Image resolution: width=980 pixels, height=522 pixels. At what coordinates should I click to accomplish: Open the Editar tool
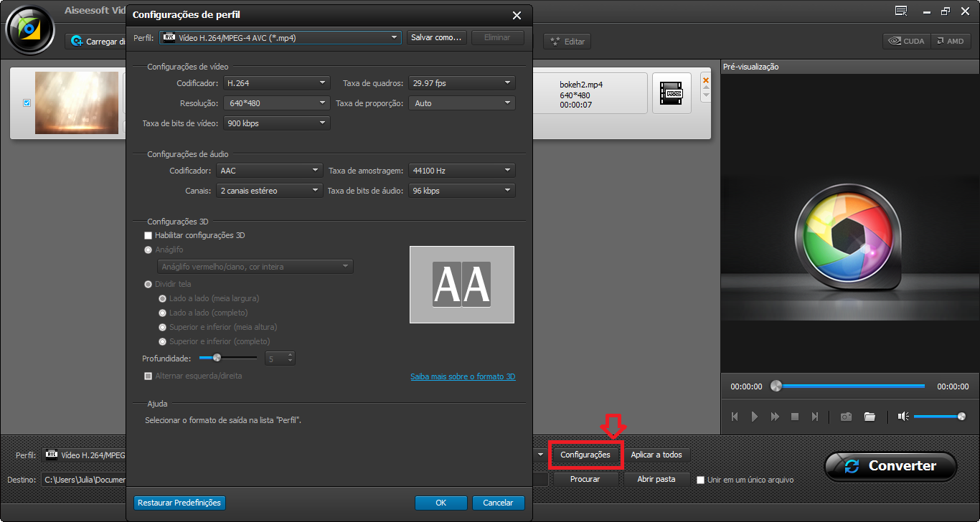pyautogui.click(x=567, y=41)
